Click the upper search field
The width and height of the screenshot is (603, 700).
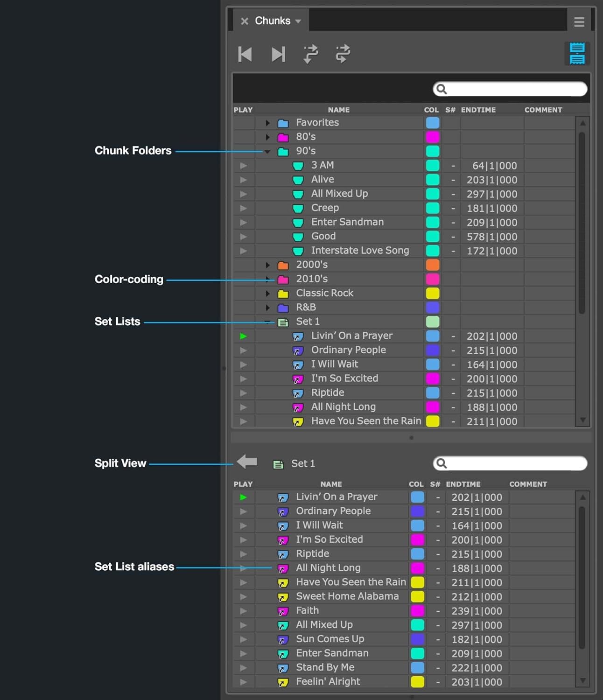509,89
